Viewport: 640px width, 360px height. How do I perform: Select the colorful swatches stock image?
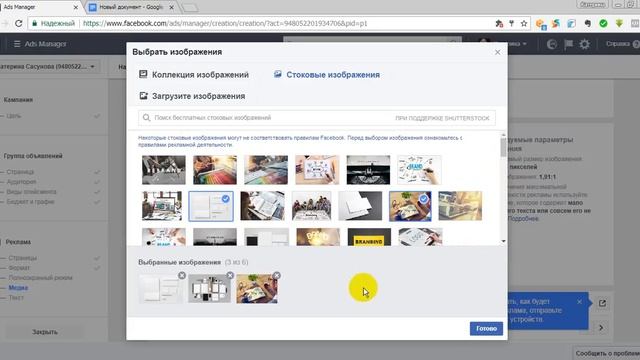(215, 170)
